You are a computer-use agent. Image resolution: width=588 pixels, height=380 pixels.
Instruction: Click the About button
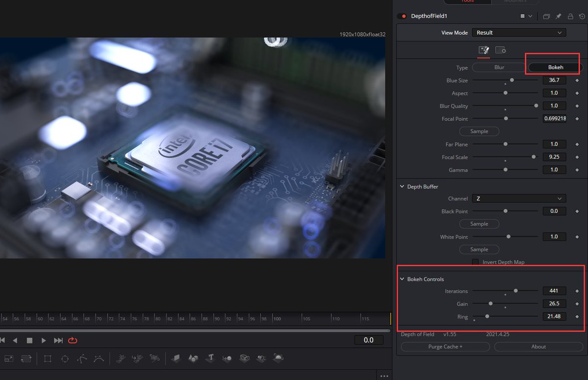[539, 347]
